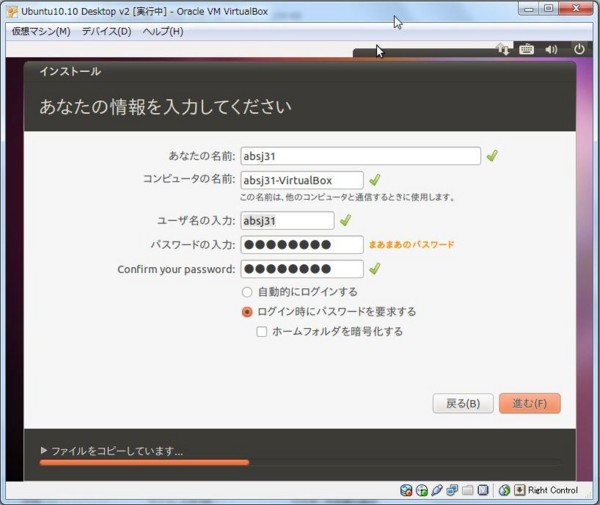Click checkmark beside confirm password field
Screen dimensions: 600x505
pyautogui.click(x=375, y=269)
